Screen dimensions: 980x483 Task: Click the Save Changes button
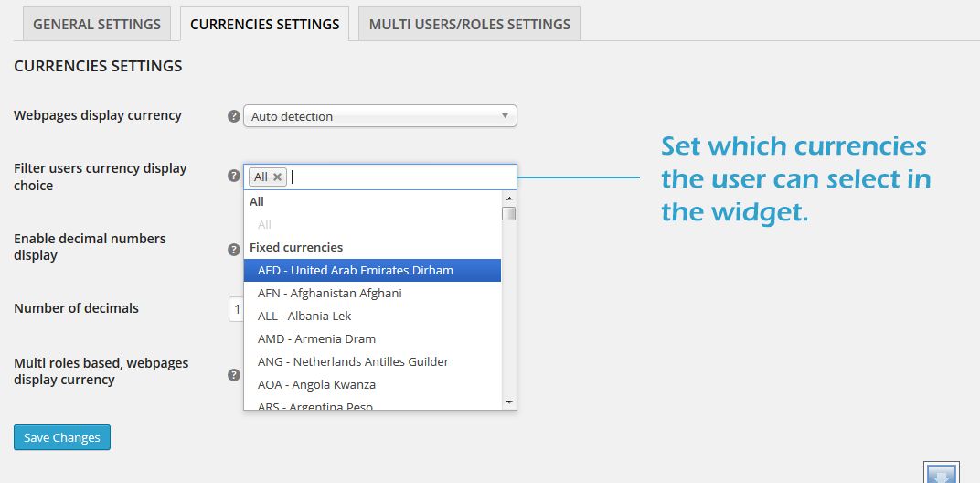(x=62, y=437)
